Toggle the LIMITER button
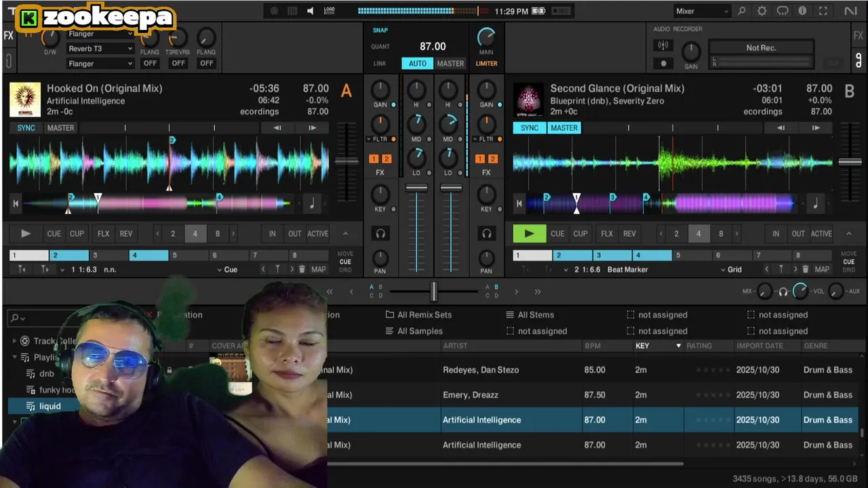The image size is (868, 488). [x=486, y=63]
